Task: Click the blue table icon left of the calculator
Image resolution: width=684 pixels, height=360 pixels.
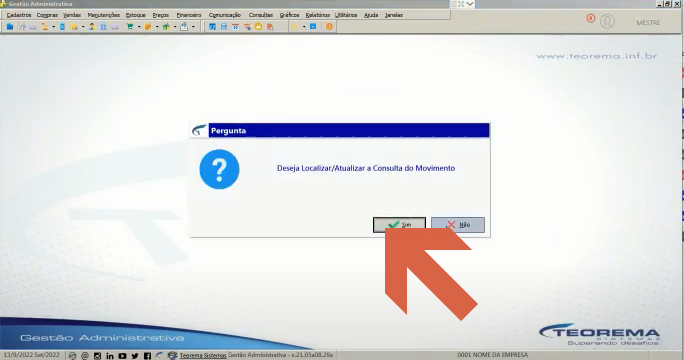Action: point(212,27)
